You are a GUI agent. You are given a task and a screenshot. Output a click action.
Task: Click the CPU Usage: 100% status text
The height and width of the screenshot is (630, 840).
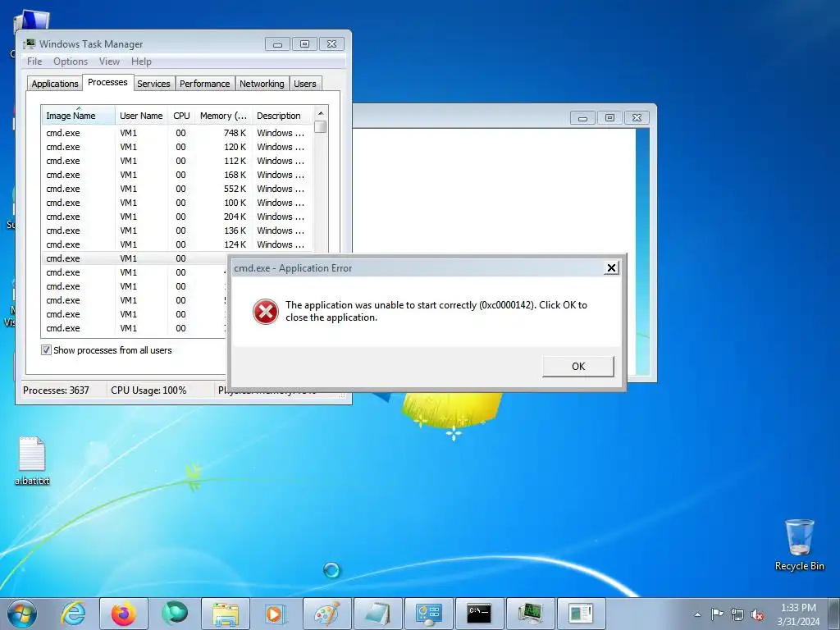click(x=148, y=390)
